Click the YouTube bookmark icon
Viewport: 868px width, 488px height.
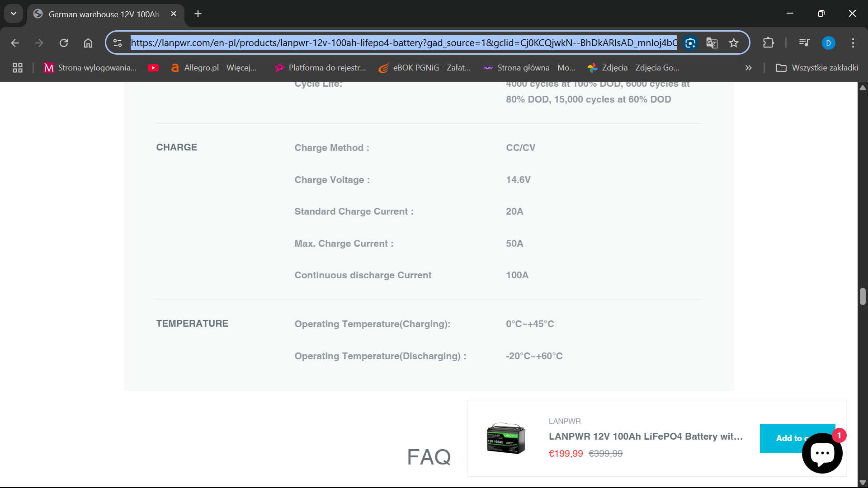pyautogui.click(x=153, y=68)
